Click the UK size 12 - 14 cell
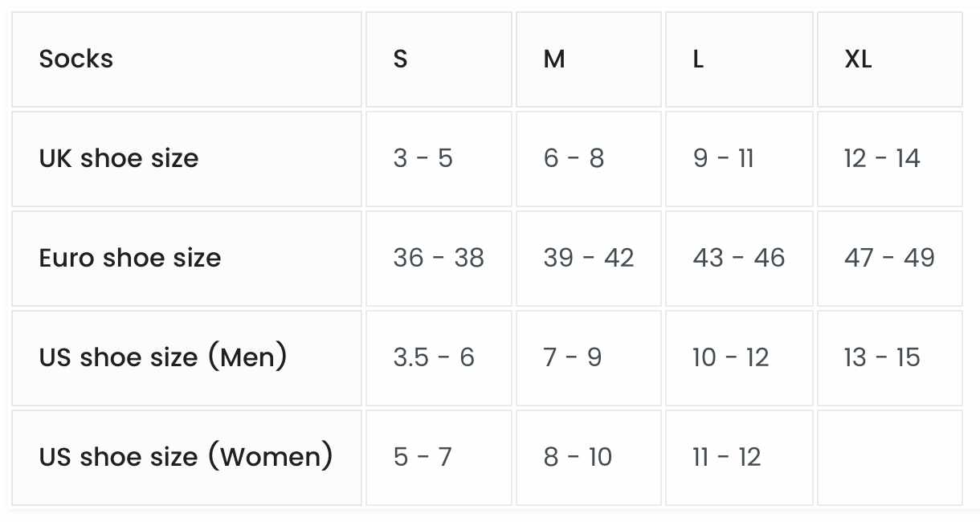 [x=890, y=159]
